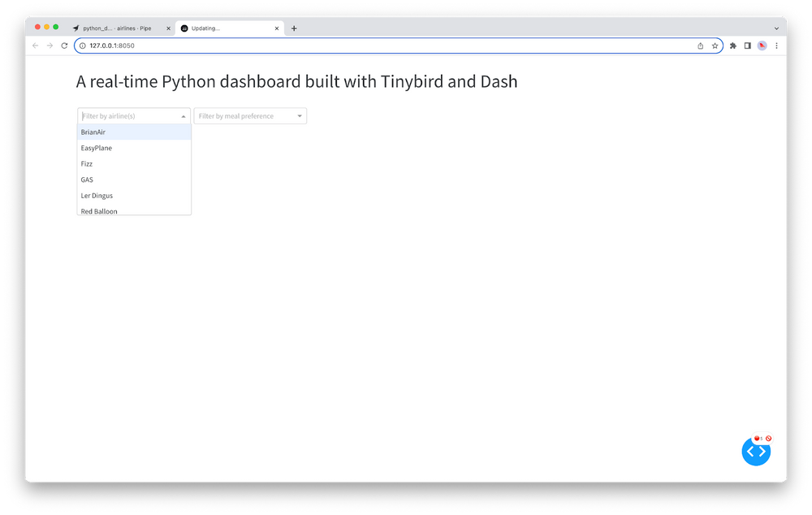Viewport: 812px width, 515px height.
Task: Choose EasyPlane in the airline options
Action: pos(97,148)
